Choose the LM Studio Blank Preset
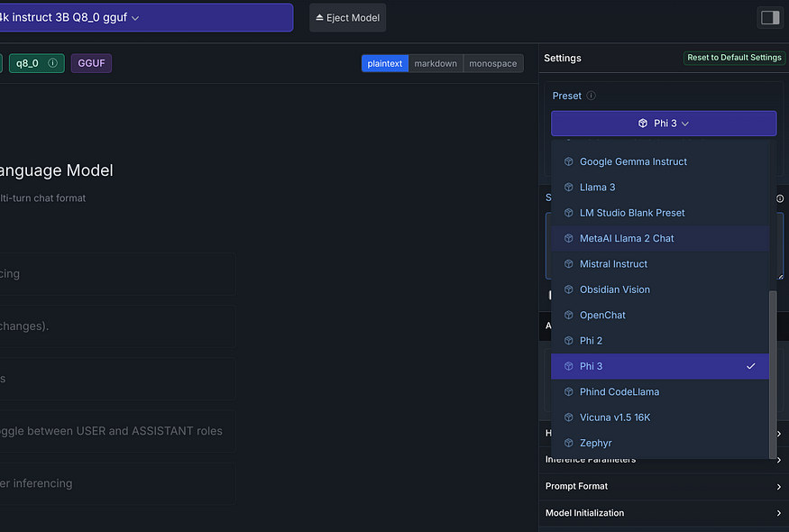The width and height of the screenshot is (789, 532). pyautogui.click(x=660, y=213)
